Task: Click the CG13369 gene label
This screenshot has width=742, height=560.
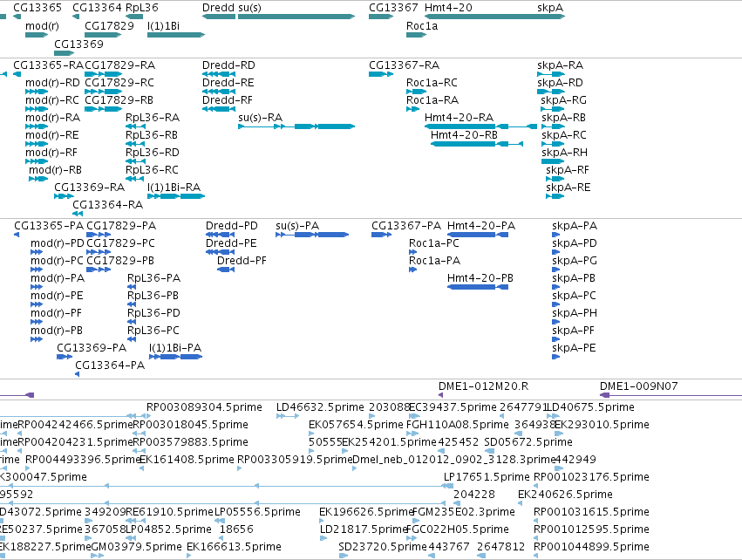Action: click(78, 44)
